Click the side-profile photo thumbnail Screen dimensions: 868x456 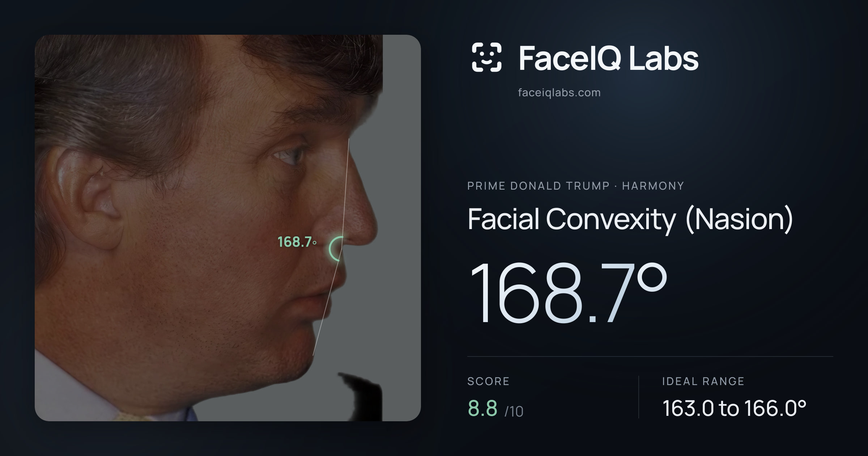tap(228, 228)
